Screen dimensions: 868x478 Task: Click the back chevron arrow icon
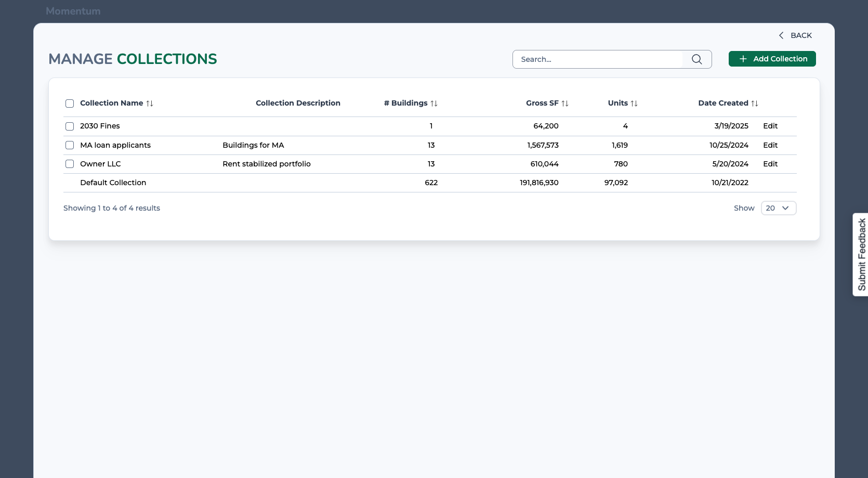coord(781,35)
